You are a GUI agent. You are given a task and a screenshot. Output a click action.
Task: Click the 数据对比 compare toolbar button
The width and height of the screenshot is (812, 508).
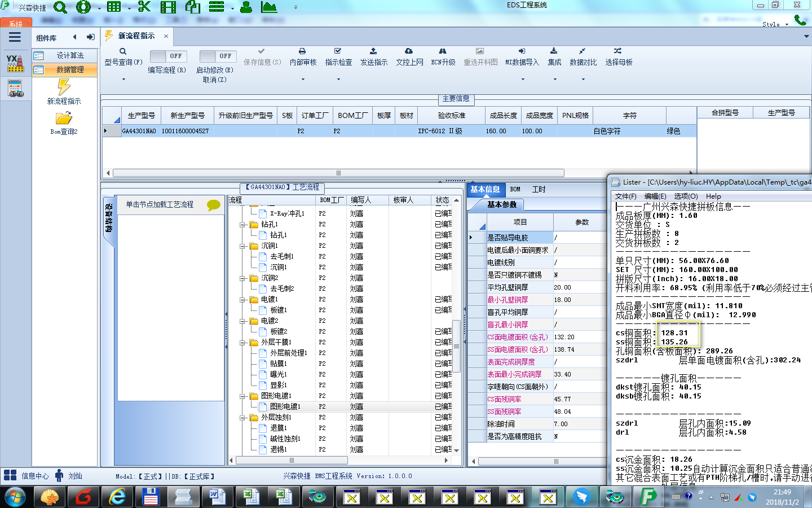(583, 57)
